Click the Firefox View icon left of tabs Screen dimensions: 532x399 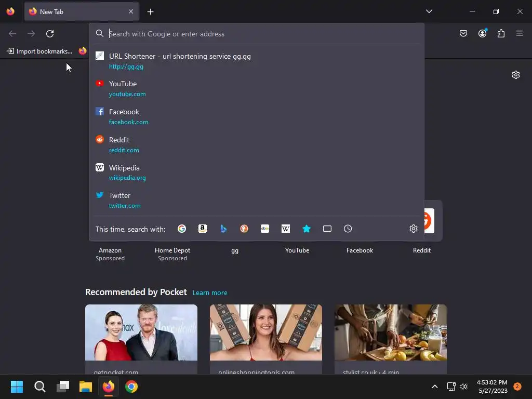point(10,11)
